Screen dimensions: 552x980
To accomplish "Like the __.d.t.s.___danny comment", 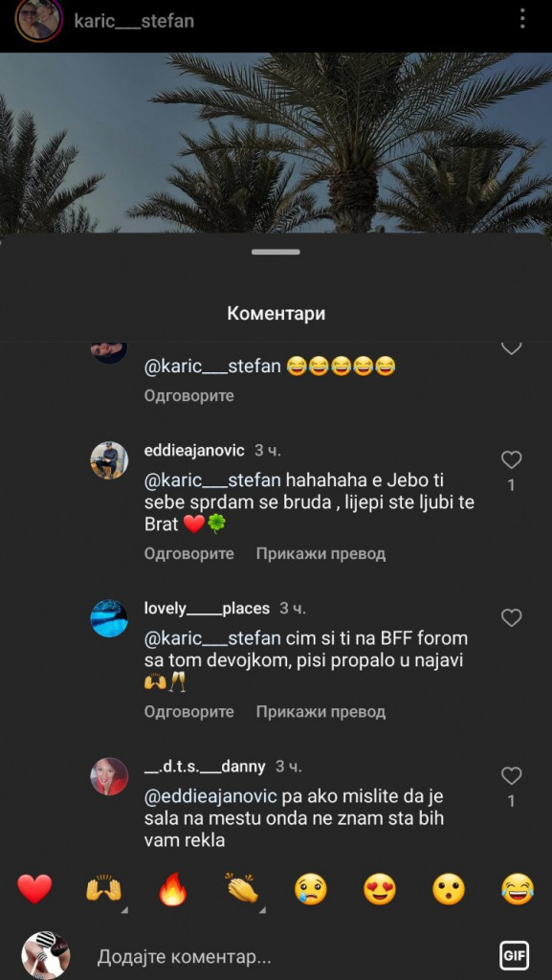I will coord(512,776).
